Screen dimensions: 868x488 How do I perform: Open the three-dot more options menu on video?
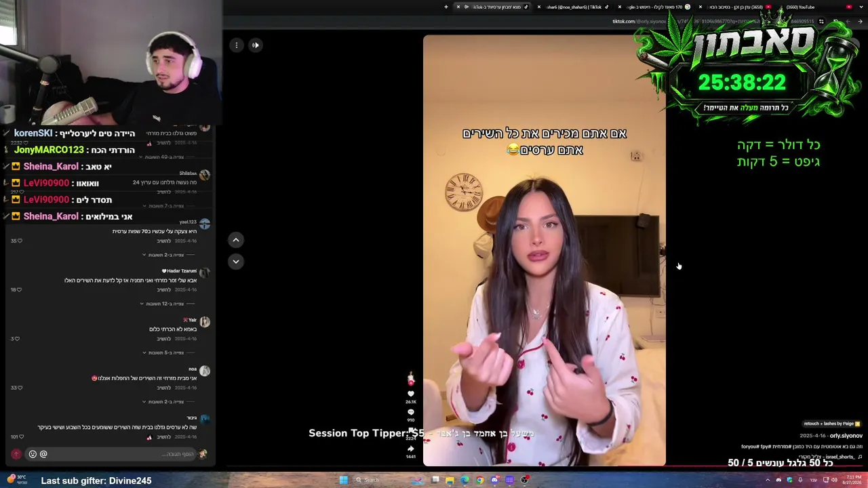click(x=237, y=45)
